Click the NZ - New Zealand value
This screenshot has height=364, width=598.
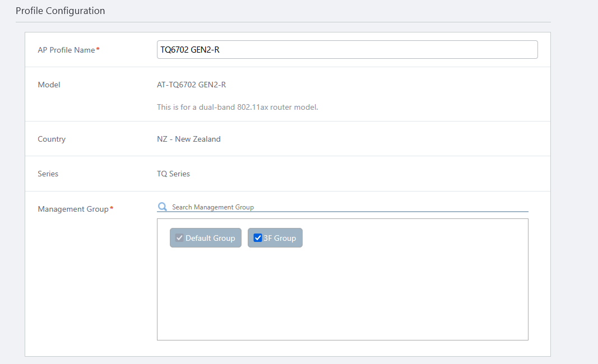tap(188, 139)
